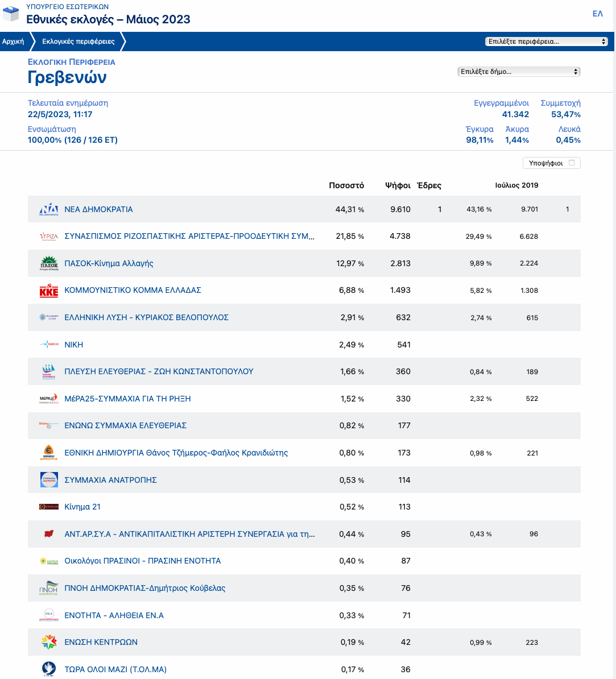Click the ΑΝΤ.ΑΡ.ΣΥ.Α red logo
The height and width of the screenshot is (679, 616).
pos(49,534)
